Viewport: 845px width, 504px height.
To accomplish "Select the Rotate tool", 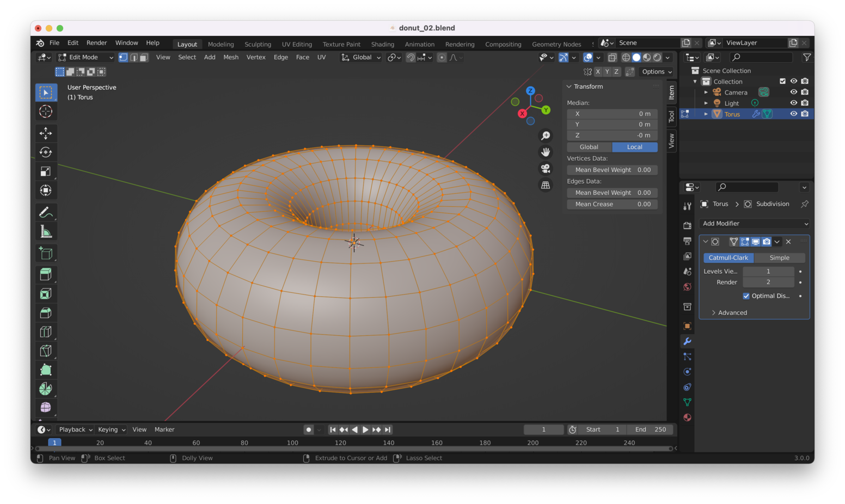I will coord(46,152).
